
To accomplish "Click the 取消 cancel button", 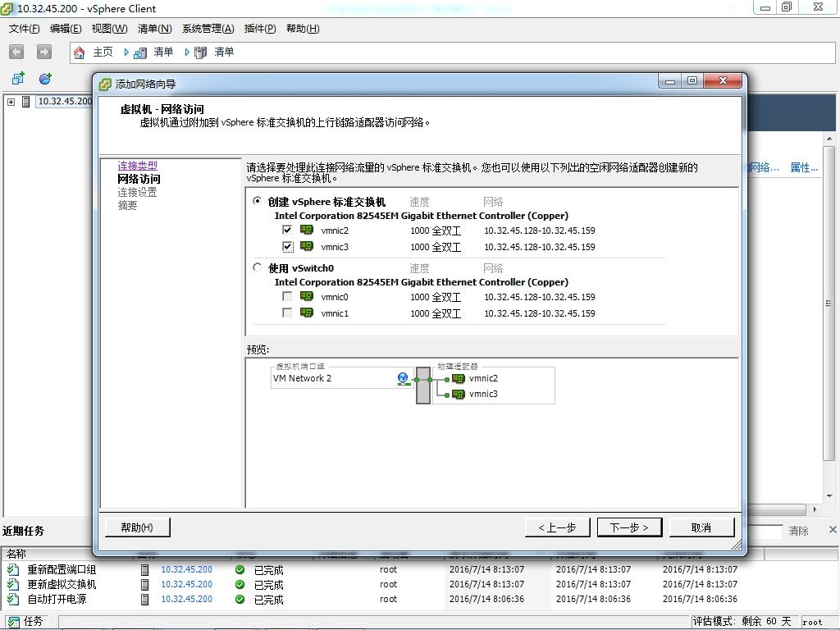I will coord(701,527).
